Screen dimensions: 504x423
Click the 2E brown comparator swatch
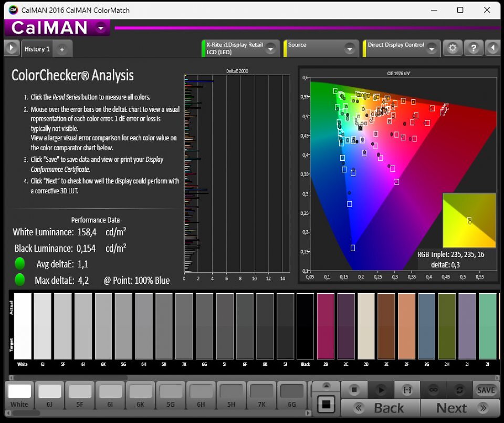tap(386, 326)
